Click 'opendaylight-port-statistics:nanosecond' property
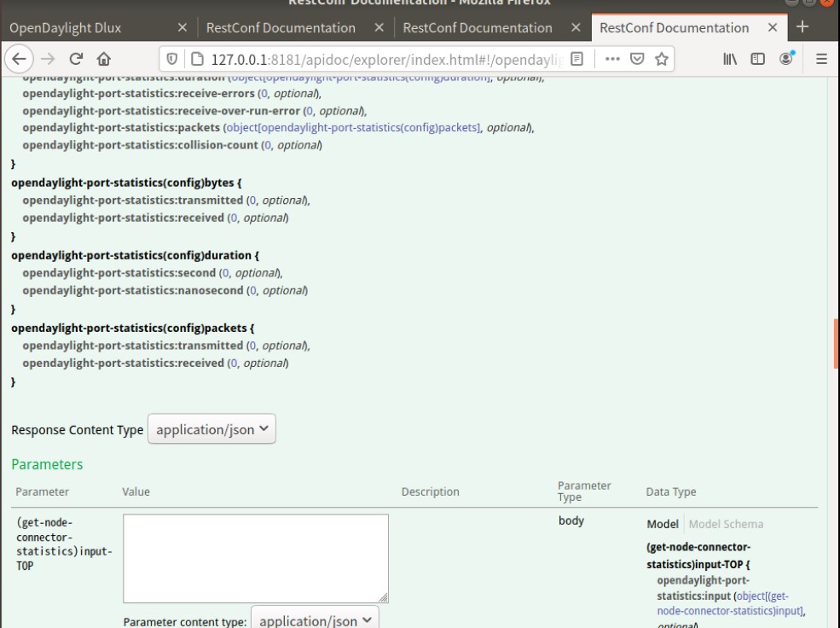Screen dimensions: 840x628 (133, 290)
